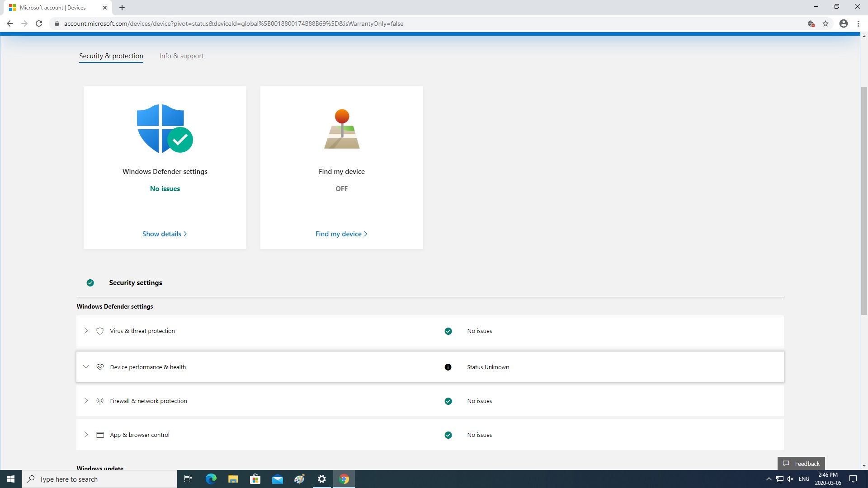The width and height of the screenshot is (868, 488).
Task: Click the green check beside Security settings
Action: click(x=90, y=283)
